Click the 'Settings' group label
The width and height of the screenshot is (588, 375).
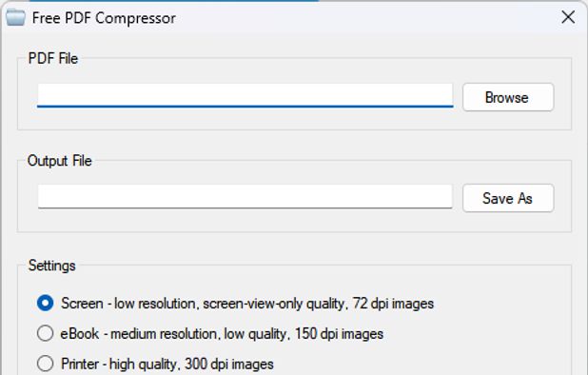tap(52, 266)
